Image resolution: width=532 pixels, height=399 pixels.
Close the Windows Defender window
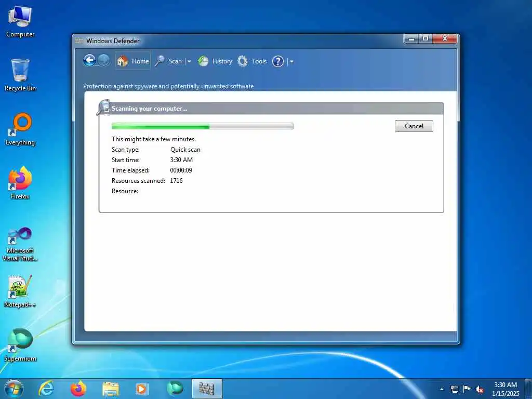(x=445, y=39)
